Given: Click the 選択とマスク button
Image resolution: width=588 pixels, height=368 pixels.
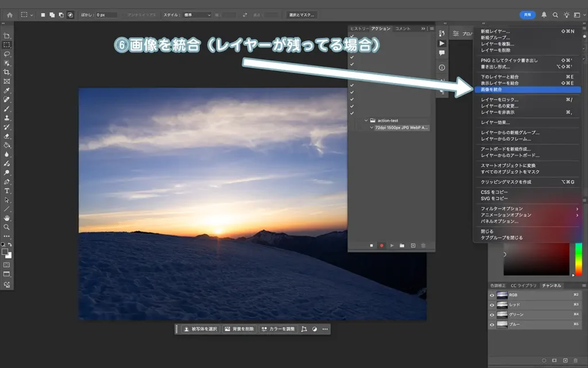Looking at the screenshot, I should 301,14.
